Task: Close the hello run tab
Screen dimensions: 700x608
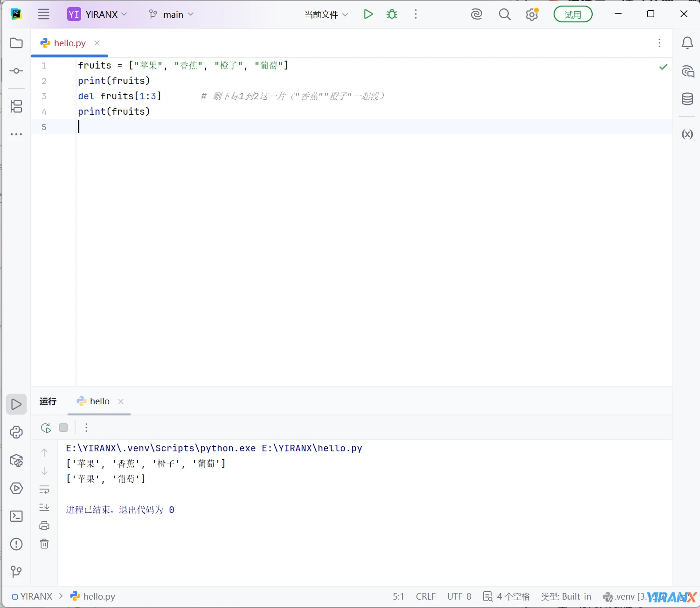Action: click(x=121, y=401)
